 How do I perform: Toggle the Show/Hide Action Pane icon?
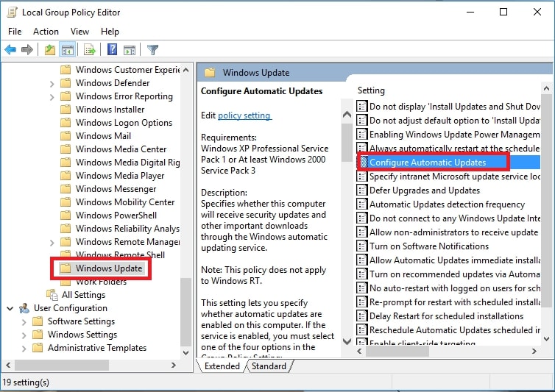tap(130, 50)
